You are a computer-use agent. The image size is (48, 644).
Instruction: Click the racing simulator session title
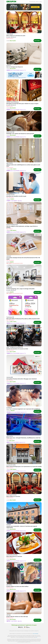tap(17, 349)
